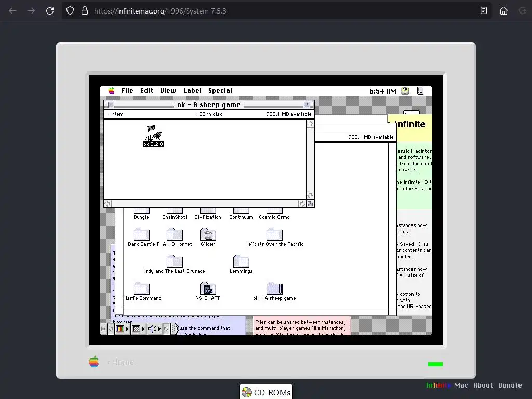
Task: Open the Donate link in footer
Action: (x=510, y=385)
